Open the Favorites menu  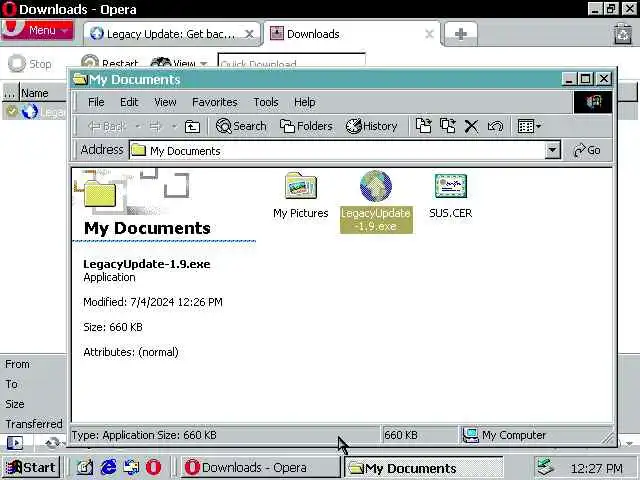click(x=215, y=102)
